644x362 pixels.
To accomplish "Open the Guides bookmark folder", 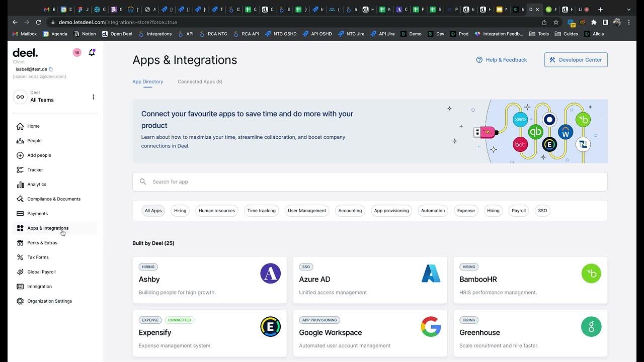I will pyautogui.click(x=566, y=34).
